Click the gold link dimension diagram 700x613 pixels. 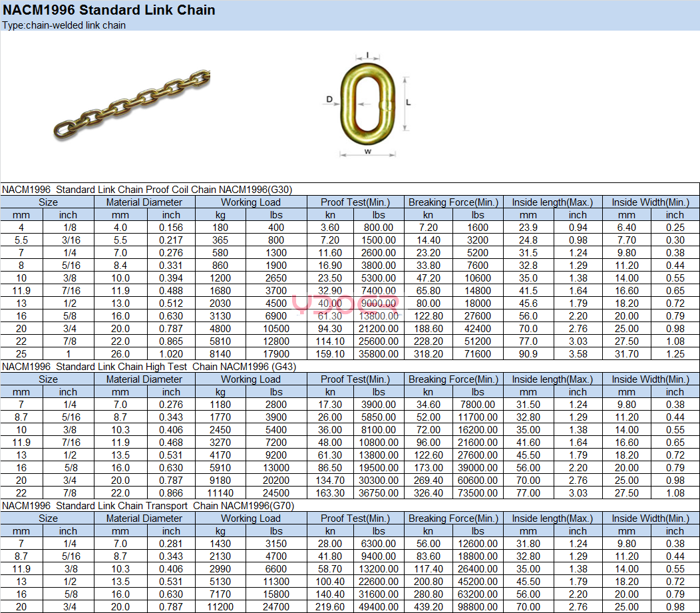[x=367, y=105]
